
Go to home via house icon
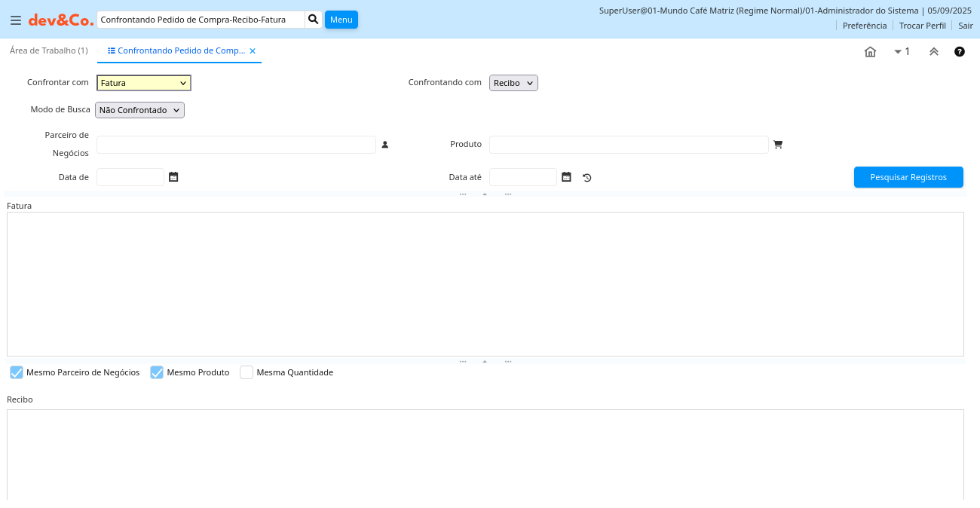870,52
